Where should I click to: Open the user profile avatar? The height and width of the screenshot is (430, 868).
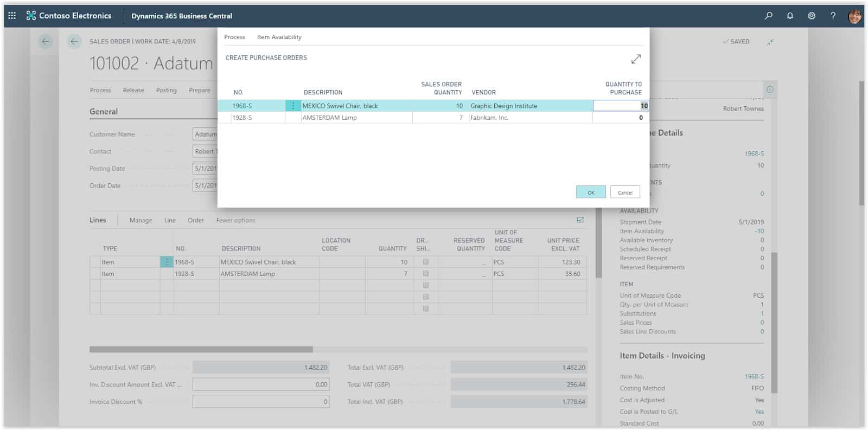tap(855, 16)
